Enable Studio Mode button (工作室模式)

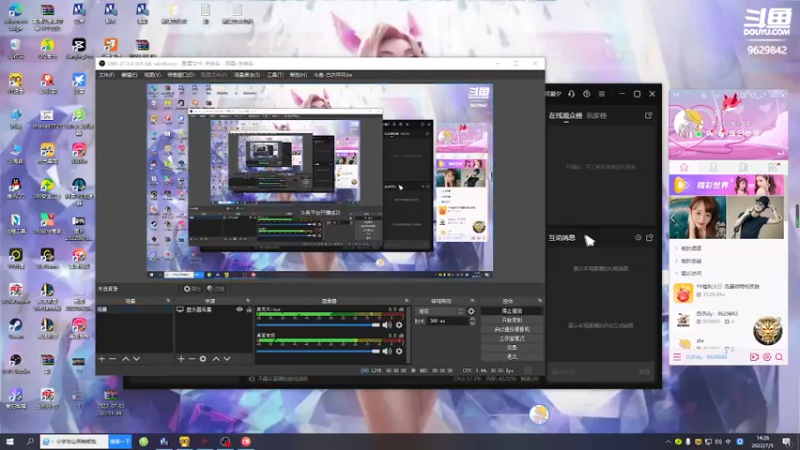coord(511,338)
